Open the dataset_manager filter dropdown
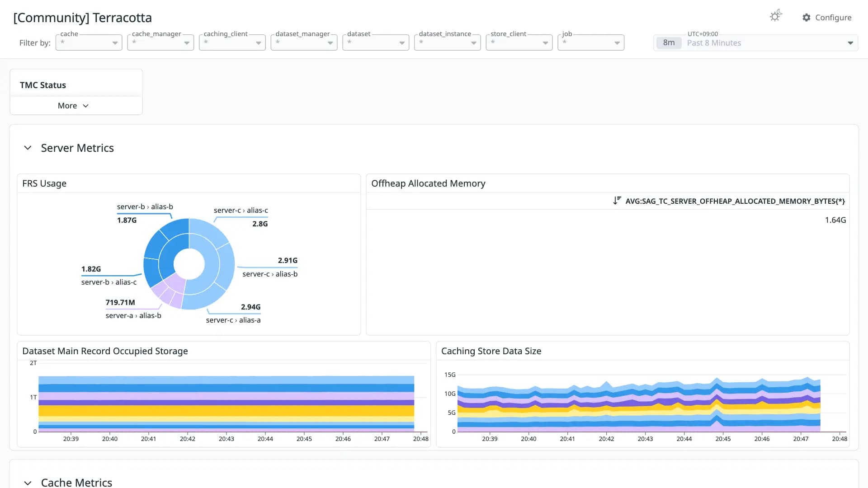Viewport: 868px width, 488px height. (304, 42)
